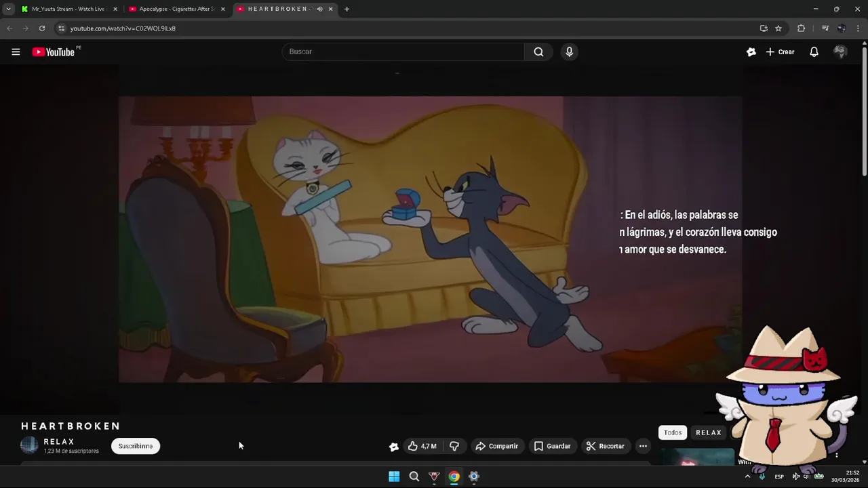Click the address bar URL
This screenshot has width=868, height=488.
pos(123,28)
